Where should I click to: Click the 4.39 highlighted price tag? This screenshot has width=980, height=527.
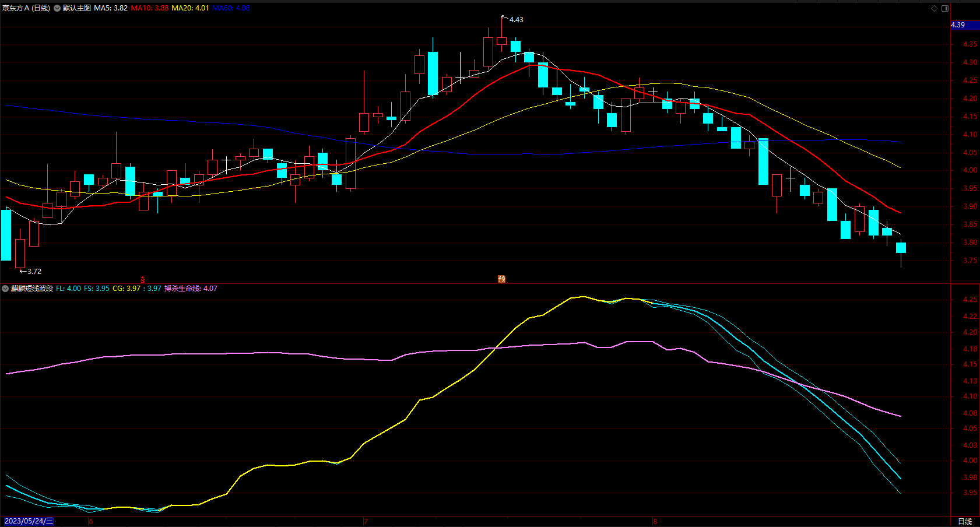965,25
